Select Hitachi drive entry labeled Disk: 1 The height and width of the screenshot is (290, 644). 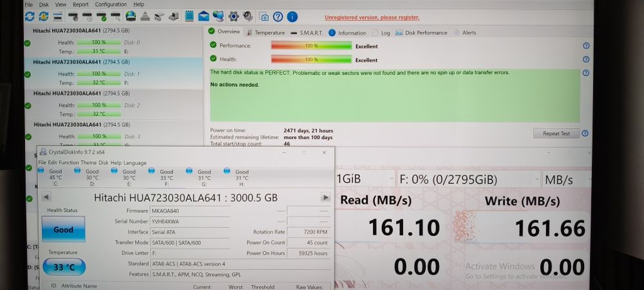click(113, 72)
